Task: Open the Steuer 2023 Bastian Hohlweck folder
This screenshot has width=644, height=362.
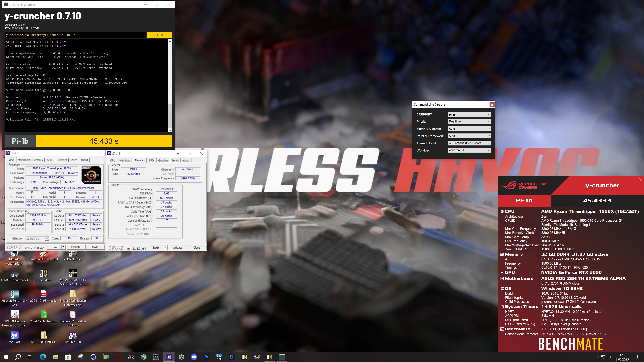Action: pos(73,319)
